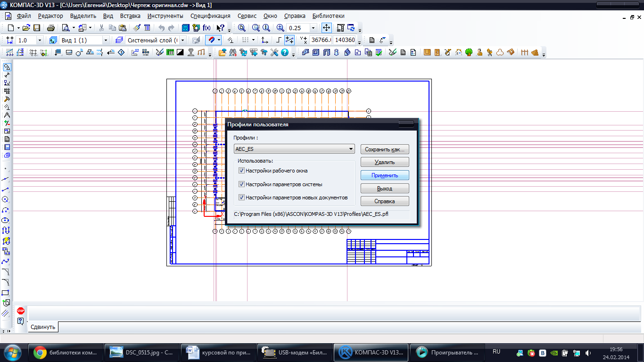This screenshot has width=644, height=362.
Task: Open the Windows Start button
Action: [x=13, y=352]
